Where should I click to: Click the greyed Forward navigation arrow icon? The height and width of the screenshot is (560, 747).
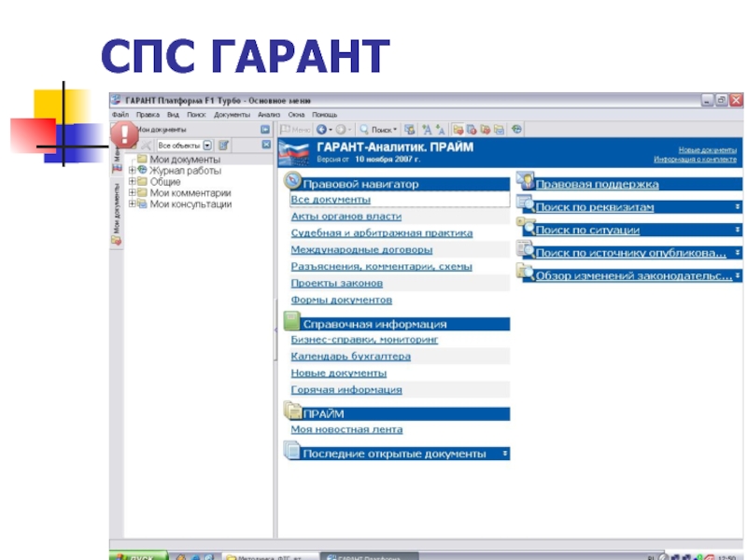pyautogui.click(x=341, y=130)
